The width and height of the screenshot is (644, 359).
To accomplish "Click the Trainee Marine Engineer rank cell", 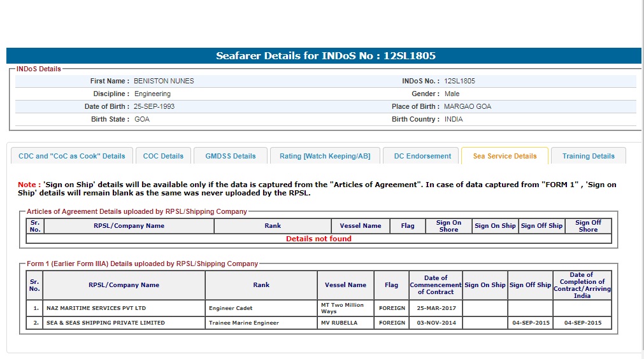I will pyautogui.click(x=244, y=323).
